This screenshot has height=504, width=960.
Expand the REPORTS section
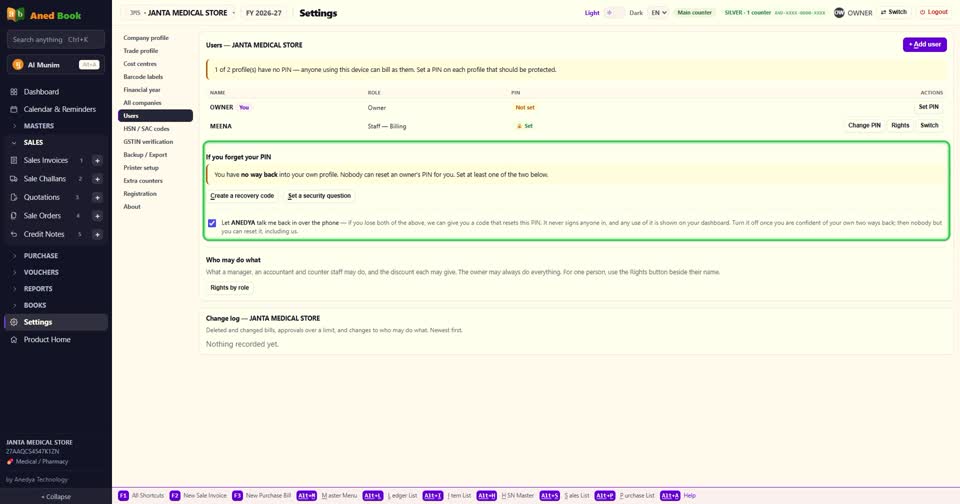point(38,288)
